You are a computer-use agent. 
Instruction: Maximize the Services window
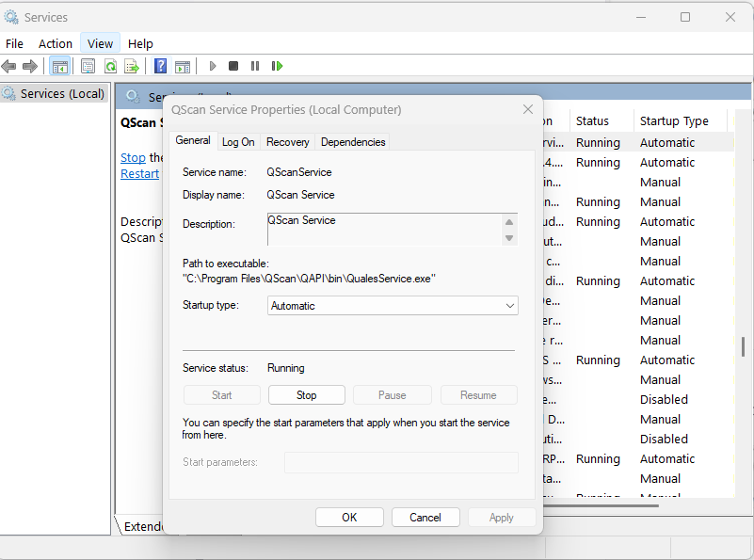(685, 17)
